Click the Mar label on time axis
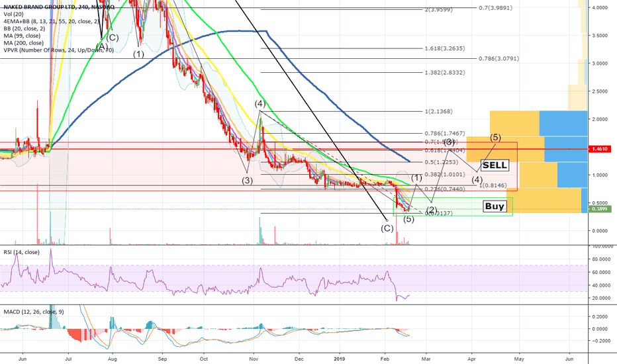 [426, 359]
